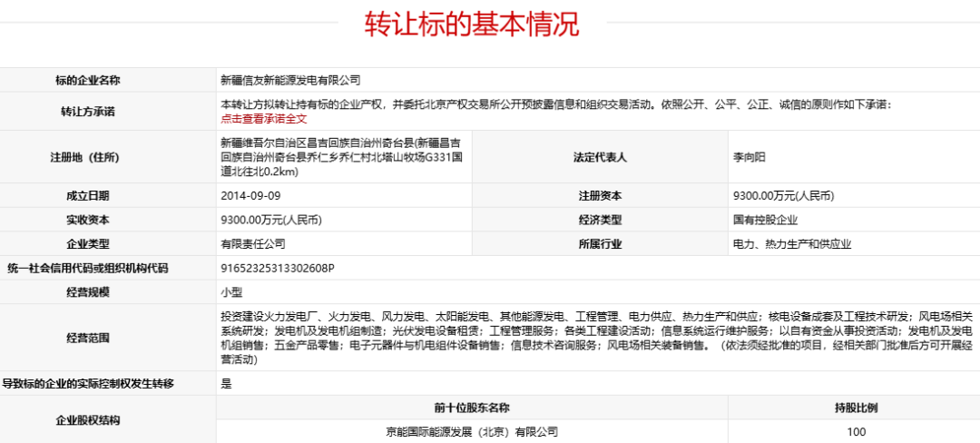Select the value 国有控股企业
The height and width of the screenshot is (443, 980).
[x=766, y=220]
